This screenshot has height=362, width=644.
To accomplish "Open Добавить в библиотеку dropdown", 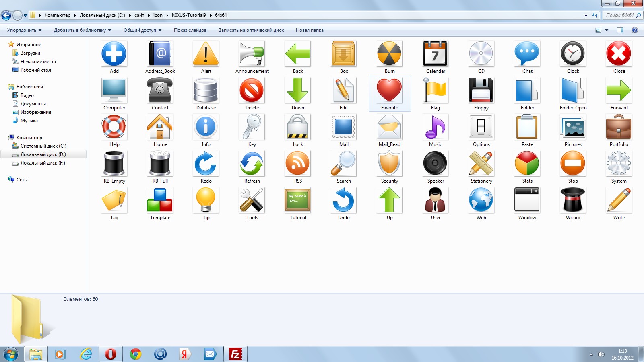I will click(83, 30).
